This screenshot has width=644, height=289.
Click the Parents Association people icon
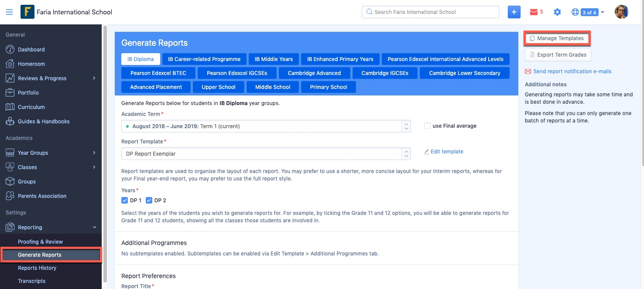point(10,196)
